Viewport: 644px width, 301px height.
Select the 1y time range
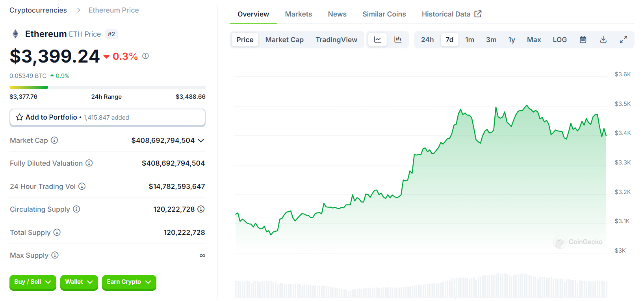pyautogui.click(x=512, y=39)
